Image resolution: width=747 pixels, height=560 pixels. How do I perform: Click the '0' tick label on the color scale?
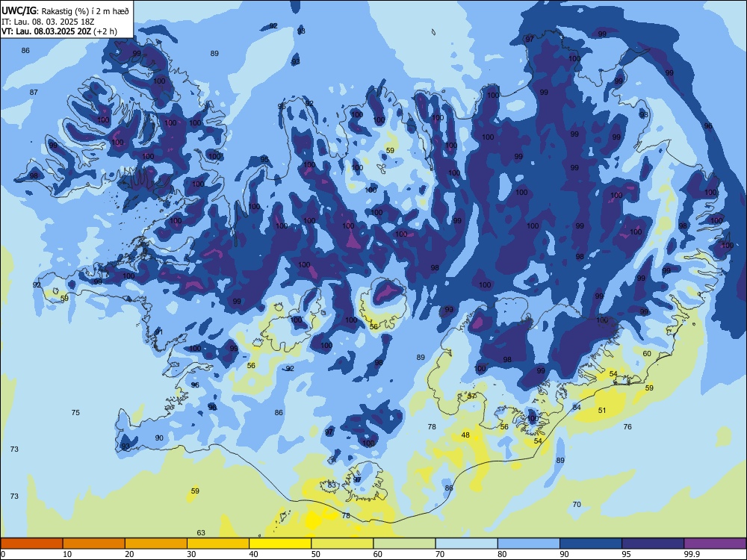coord(3,554)
